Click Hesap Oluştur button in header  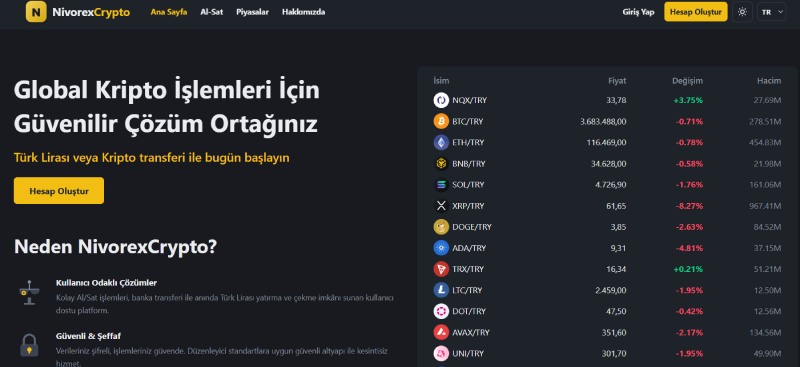(696, 12)
